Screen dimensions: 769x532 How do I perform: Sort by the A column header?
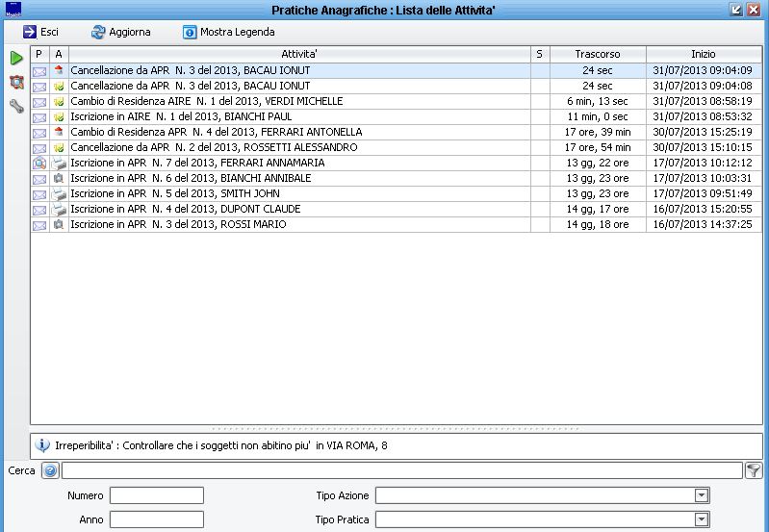click(x=59, y=54)
